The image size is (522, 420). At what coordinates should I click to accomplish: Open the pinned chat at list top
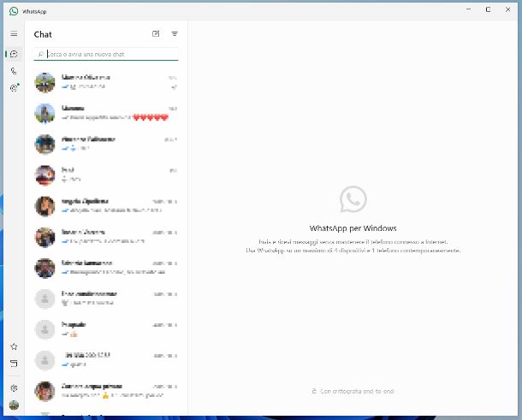click(x=106, y=82)
